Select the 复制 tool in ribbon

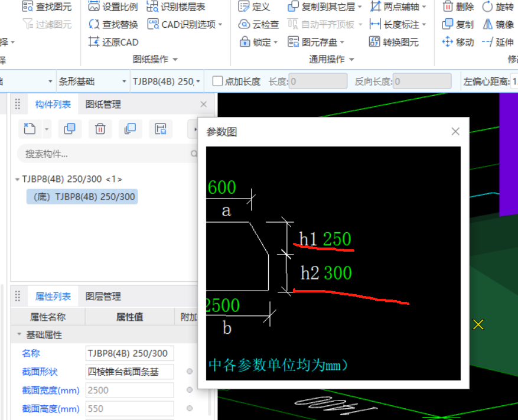(458, 24)
